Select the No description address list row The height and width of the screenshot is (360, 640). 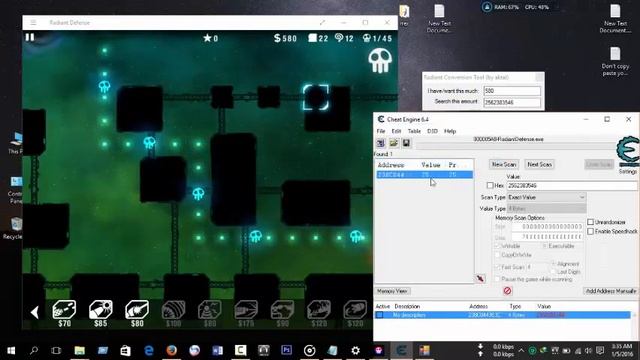(502, 315)
